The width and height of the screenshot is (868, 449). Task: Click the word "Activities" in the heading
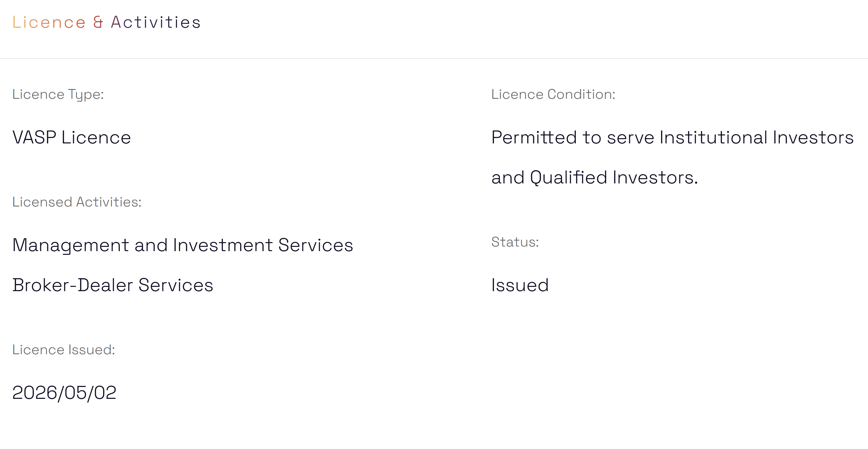pyautogui.click(x=156, y=22)
